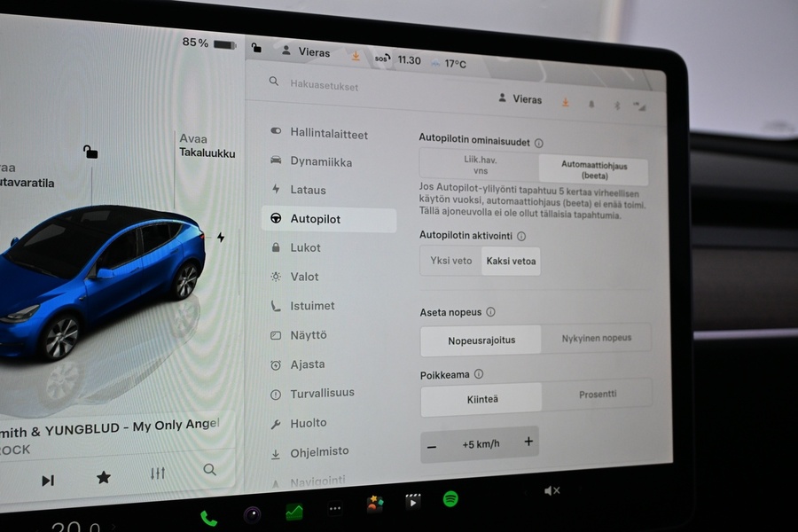Open the energy consumption chart app
This screenshot has height=532, width=798.
(293, 511)
